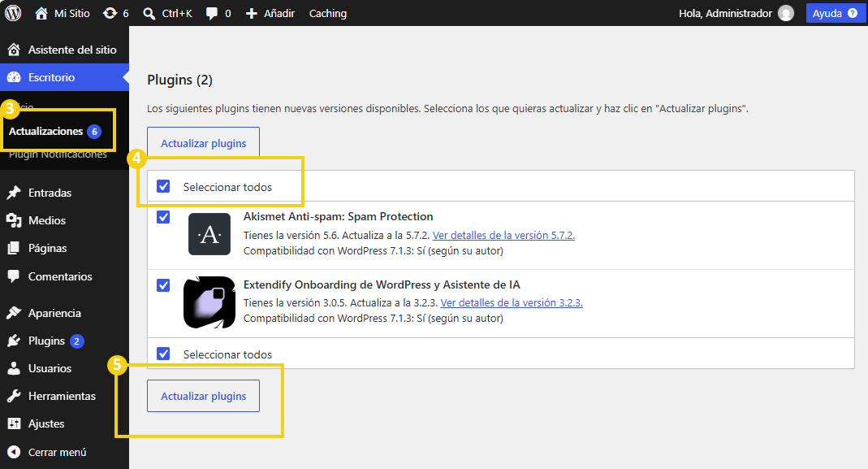Open the Ctrl+K search magnifier icon
The image size is (868, 469).
click(149, 13)
